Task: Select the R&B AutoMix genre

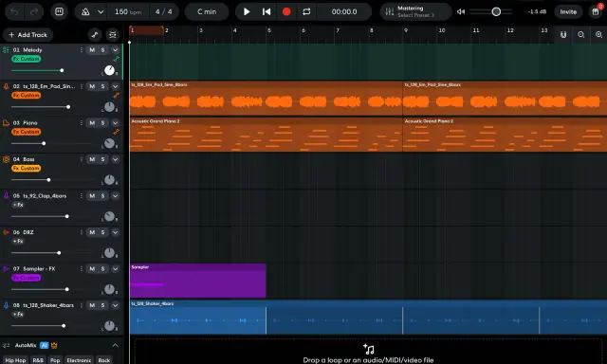Action: [38, 360]
